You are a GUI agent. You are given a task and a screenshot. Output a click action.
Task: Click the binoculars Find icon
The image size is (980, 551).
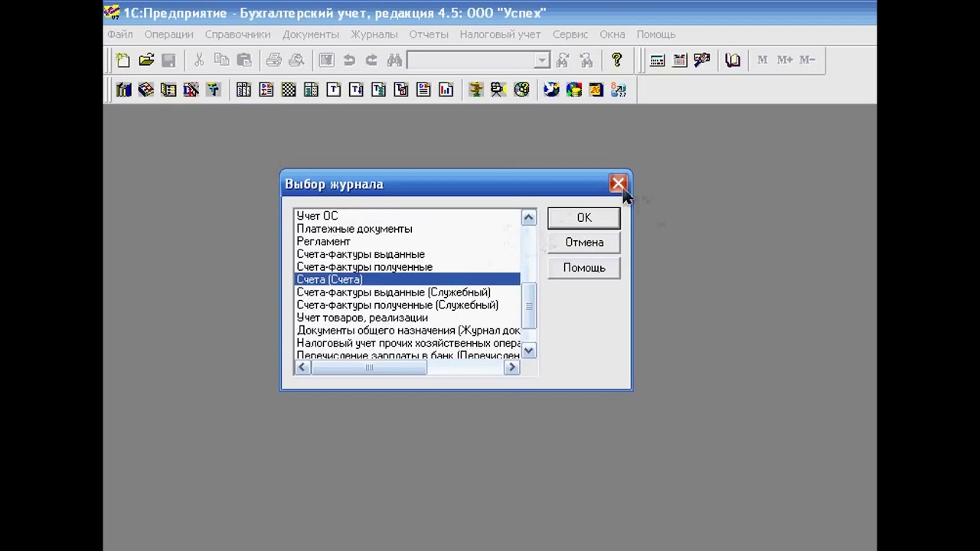pyautogui.click(x=394, y=60)
